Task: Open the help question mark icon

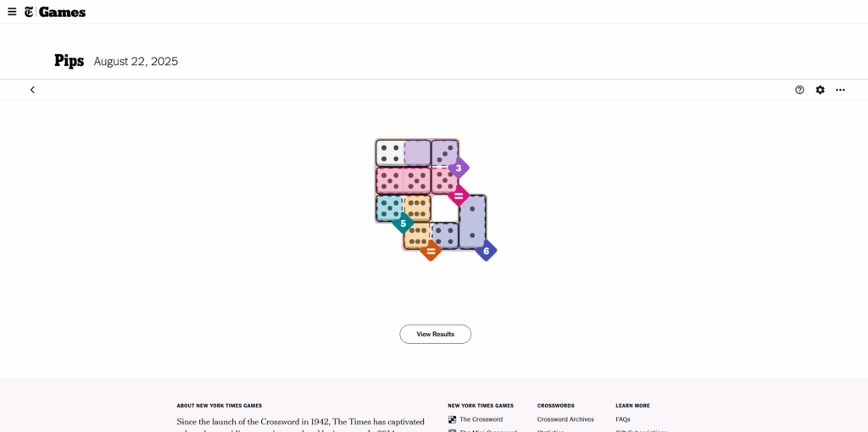Action: point(799,90)
